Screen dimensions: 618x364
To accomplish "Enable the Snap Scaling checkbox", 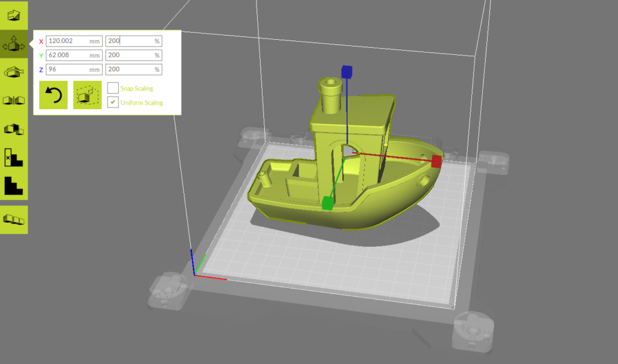I will 113,88.
